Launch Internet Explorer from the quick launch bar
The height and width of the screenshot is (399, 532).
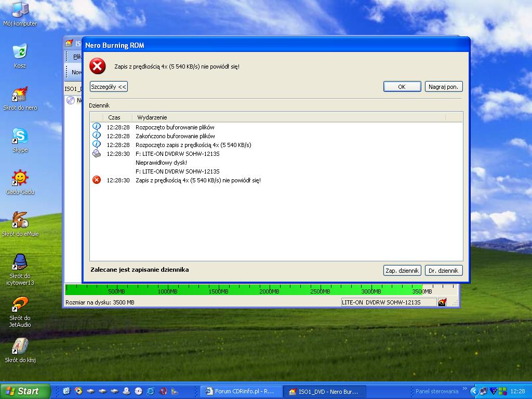coord(150,391)
